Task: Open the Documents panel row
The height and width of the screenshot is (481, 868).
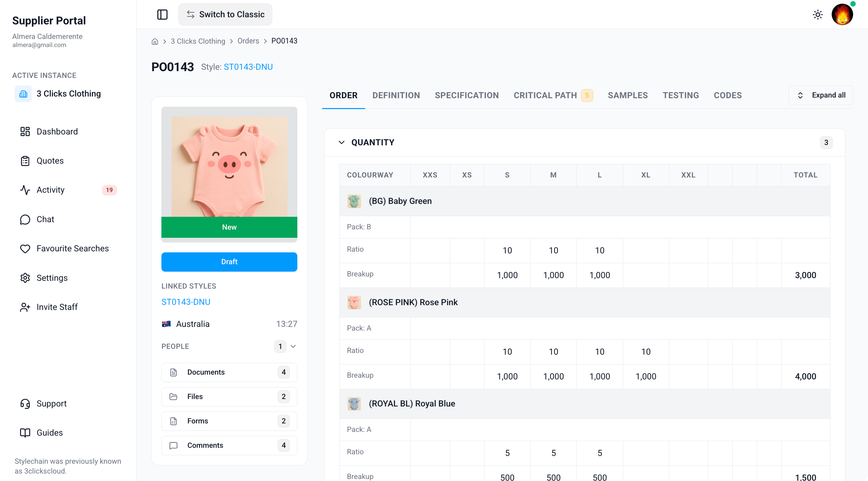Action: point(229,372)
